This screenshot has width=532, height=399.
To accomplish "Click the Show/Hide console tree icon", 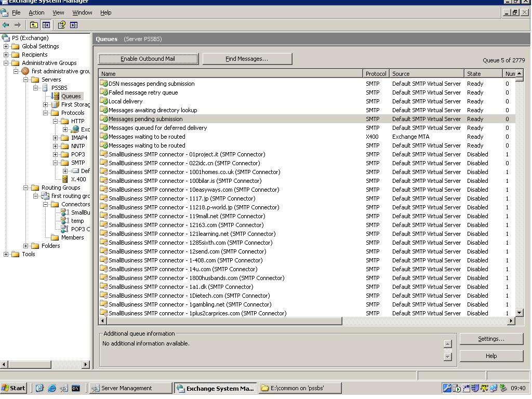I will click(x=46, y=24).
